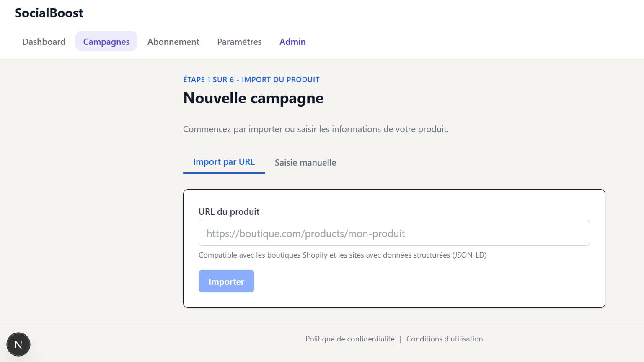Open the Campagnes section

(106, 42)
